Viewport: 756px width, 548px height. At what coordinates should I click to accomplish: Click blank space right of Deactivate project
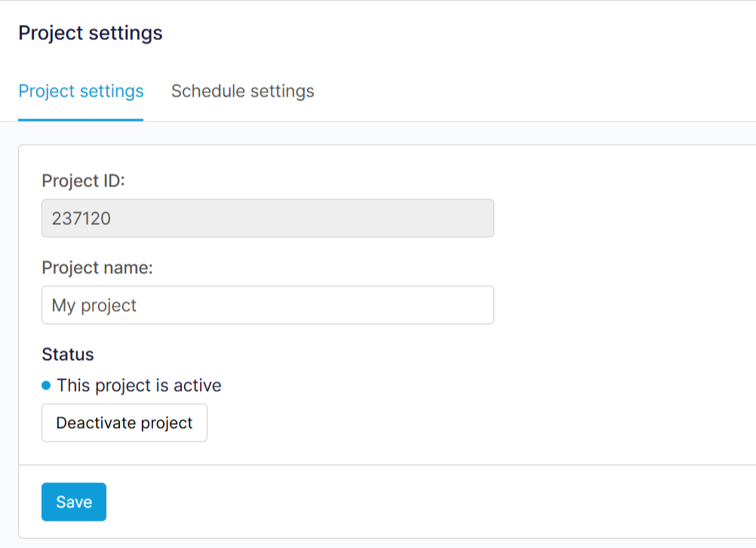tap(453, 423)
